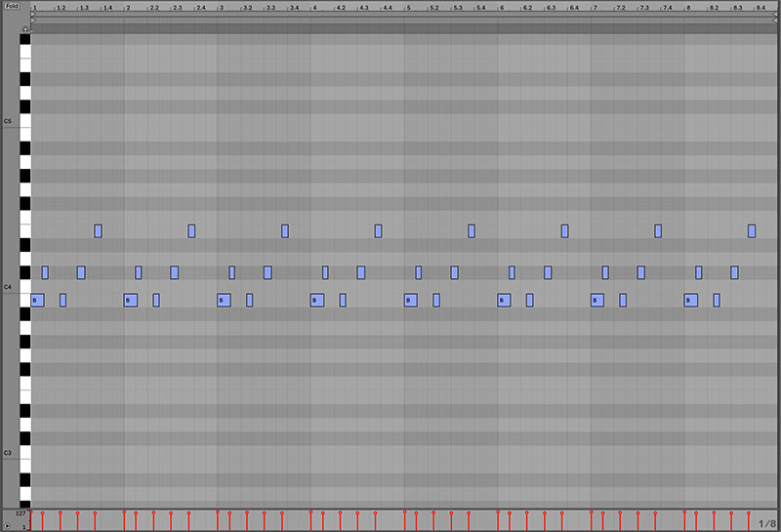Image resolution: width=781 pixels, height=532 pixels.
Task: Click ruler position 2
Action: click(x=128, y=8)
